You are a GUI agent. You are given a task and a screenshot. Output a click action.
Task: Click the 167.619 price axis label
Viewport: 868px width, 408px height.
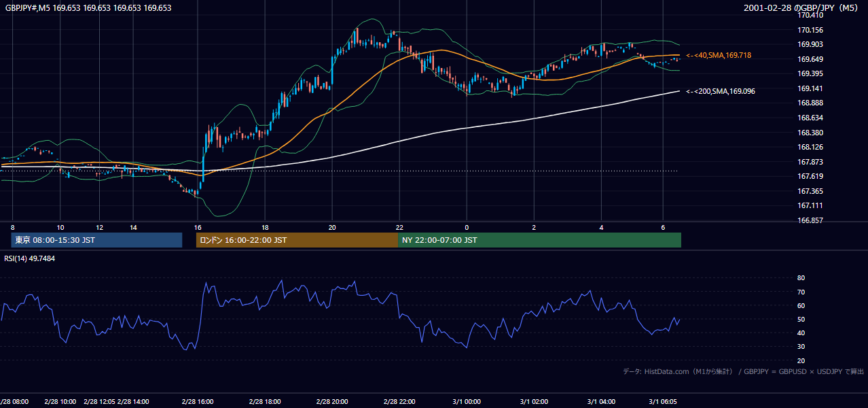[x=809, y=176]
